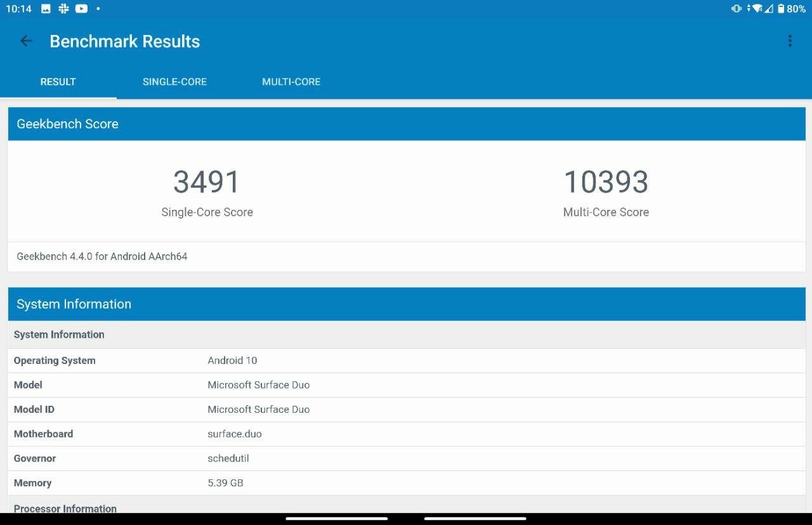Tap the 5.39 GB memory value
The height and width of the screenshot is (525, 812).
225,483
